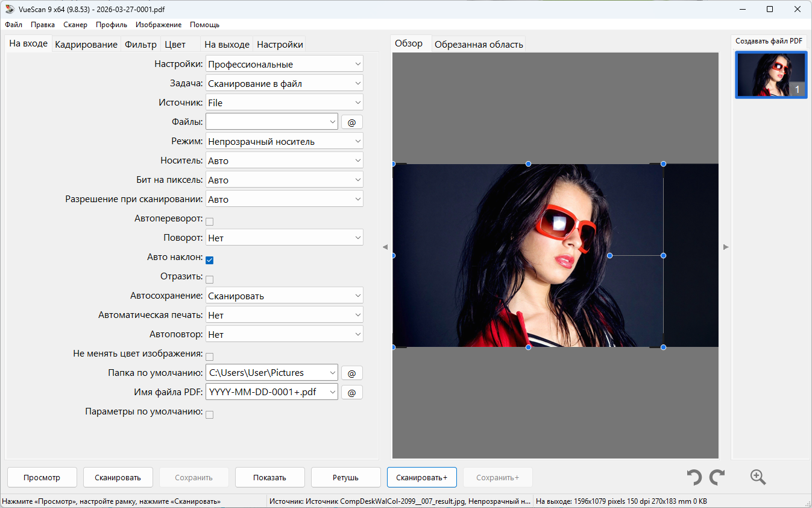812x508 pixels.
Task: Click the @ button next to Папка по умолчанию
Action: 352,373
